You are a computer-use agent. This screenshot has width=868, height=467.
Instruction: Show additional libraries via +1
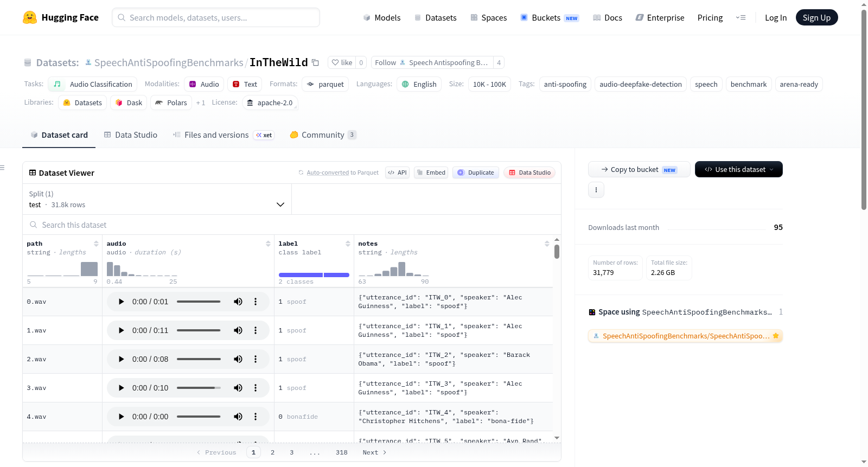(201, 103)
